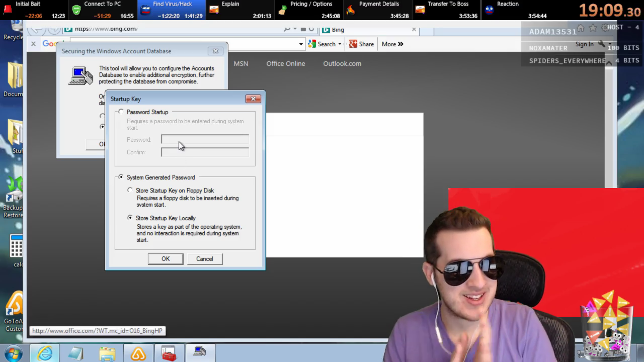Screen dimensions: 644x362
Task: Select the Explain split
Action: (x=240, y=10)
